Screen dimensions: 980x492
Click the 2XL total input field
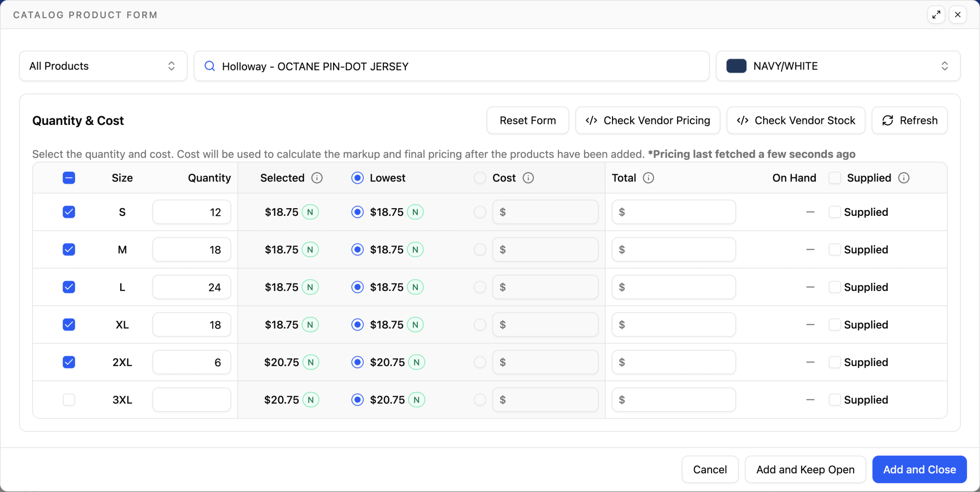pos(674,362)
